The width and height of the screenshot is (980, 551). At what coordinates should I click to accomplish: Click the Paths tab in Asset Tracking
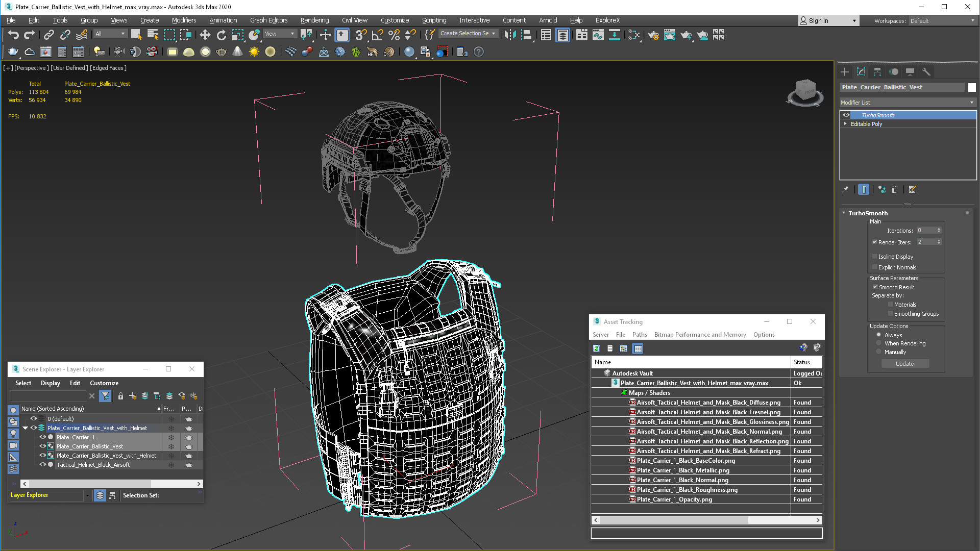click(x=638, y=334)
